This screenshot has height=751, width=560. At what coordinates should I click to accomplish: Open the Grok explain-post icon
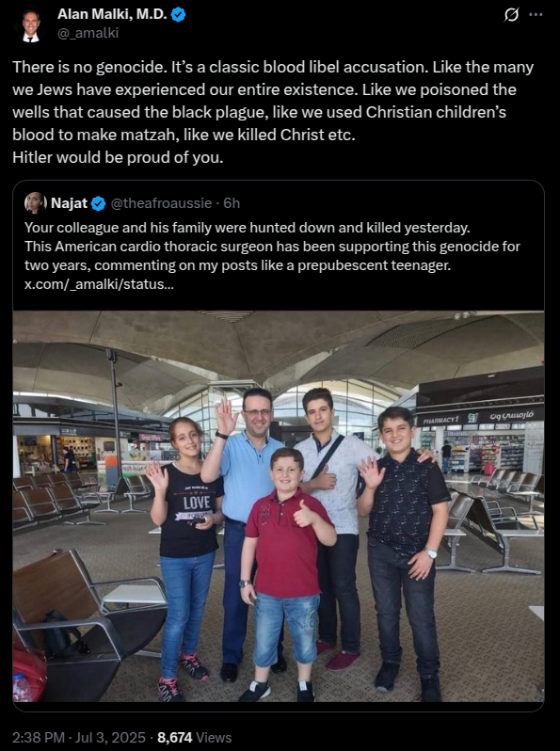[x=511, y=15]
